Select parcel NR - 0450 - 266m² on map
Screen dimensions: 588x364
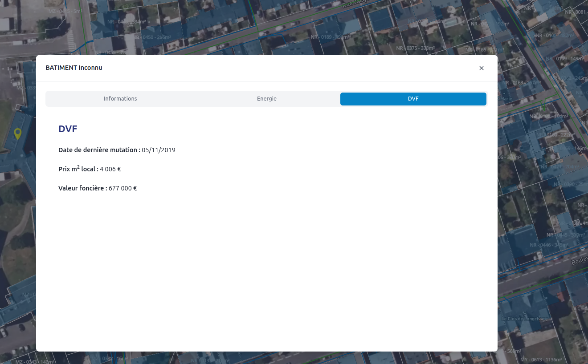click(x=151, y=37)
